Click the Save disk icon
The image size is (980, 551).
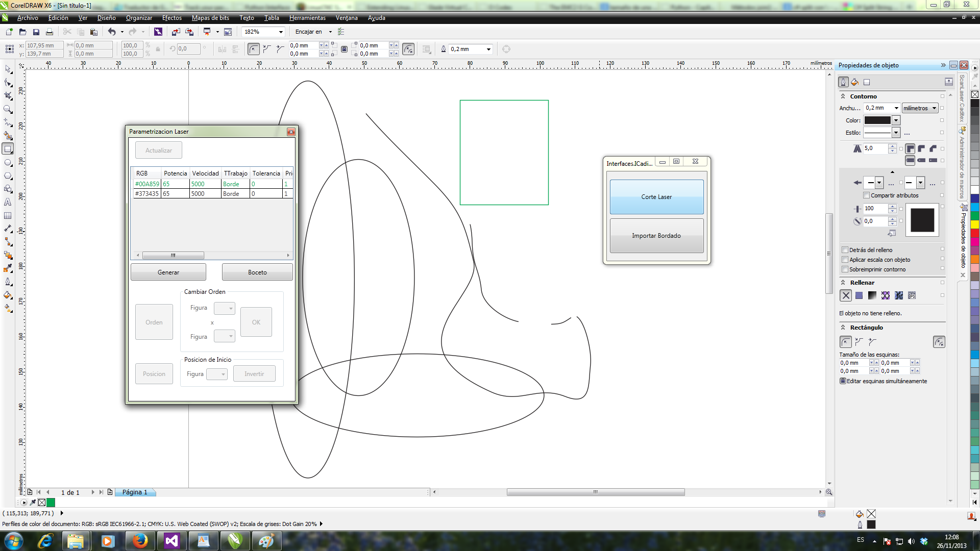point(36,32)
